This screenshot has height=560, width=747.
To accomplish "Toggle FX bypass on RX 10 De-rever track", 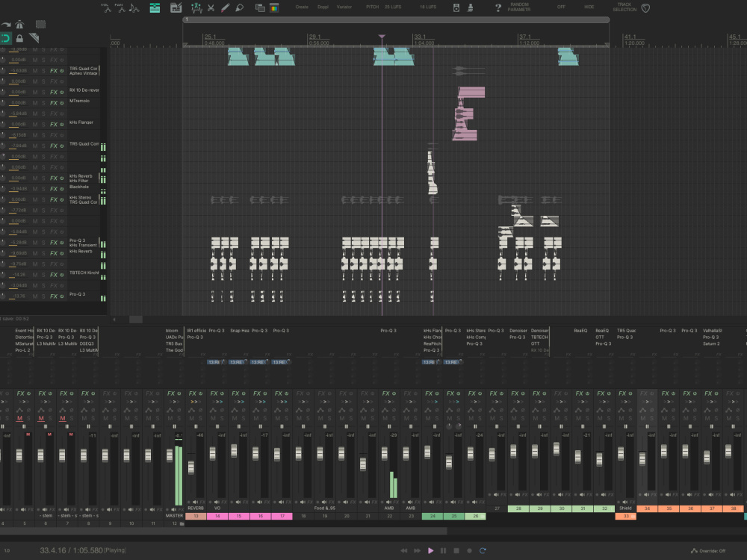I will click(x=62, y=93).
